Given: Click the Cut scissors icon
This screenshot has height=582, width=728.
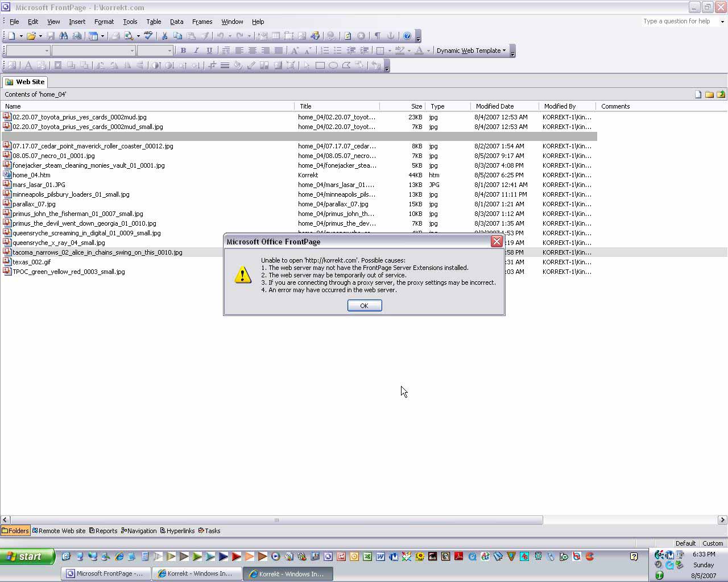Looking at the screenshot, I should (164, 36).
